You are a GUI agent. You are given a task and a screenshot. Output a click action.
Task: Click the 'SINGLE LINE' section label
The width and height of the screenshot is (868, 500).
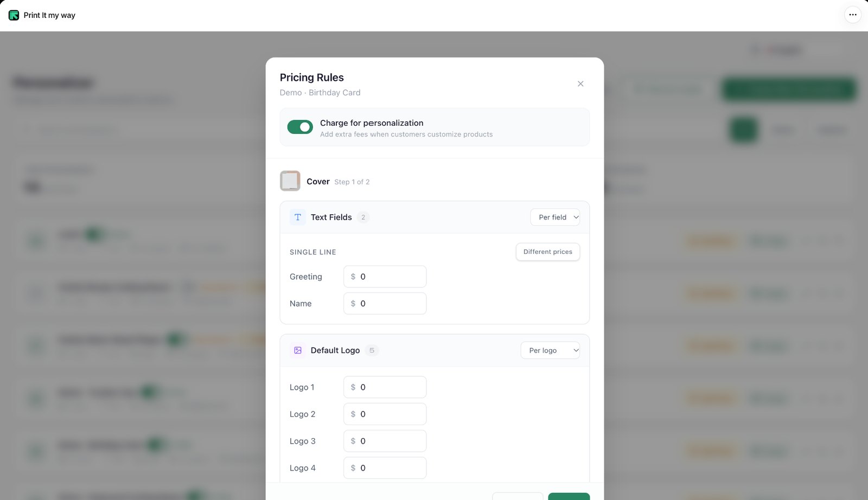pyautogui.click(x=313, y=252)
